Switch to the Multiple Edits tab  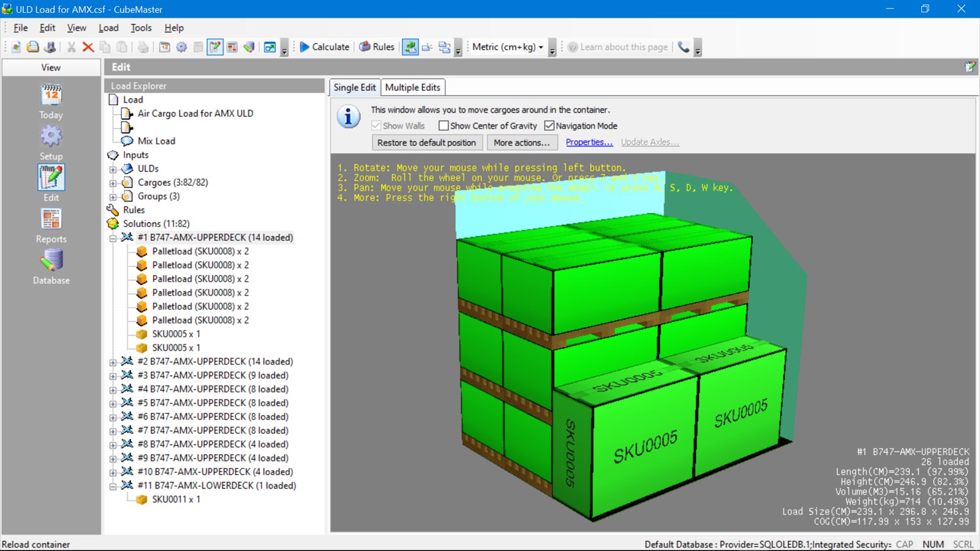click(413, 88)
